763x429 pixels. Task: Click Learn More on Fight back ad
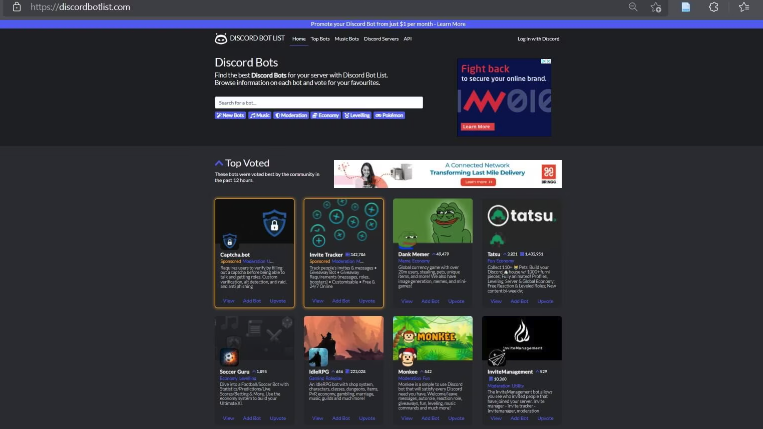(477, 126)
